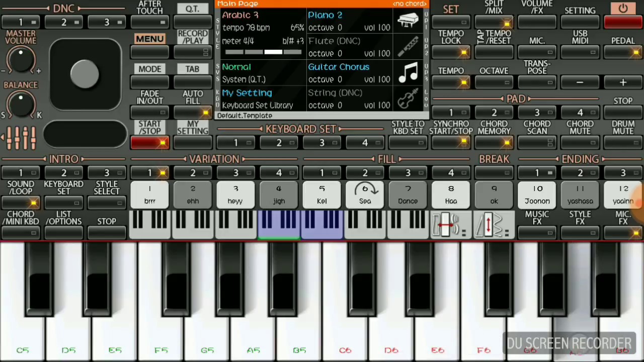
Task: Toggle the Tempo Lock button
Action: point(451,52)
